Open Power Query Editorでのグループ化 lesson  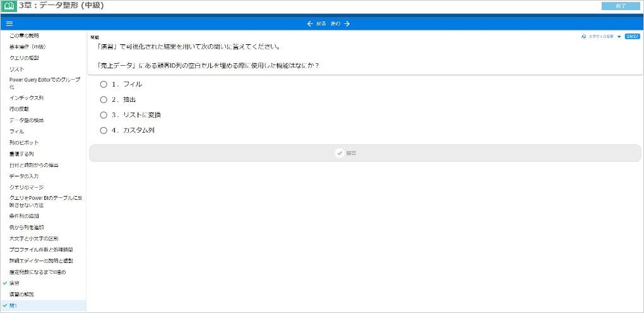pos(45,83)
